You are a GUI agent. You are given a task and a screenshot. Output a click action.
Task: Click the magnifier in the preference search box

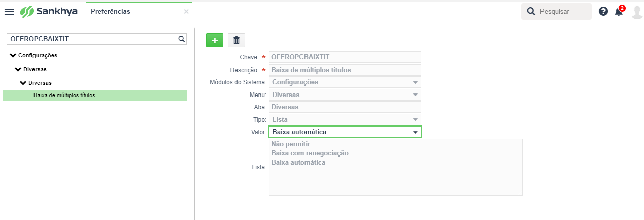[181, 38]
